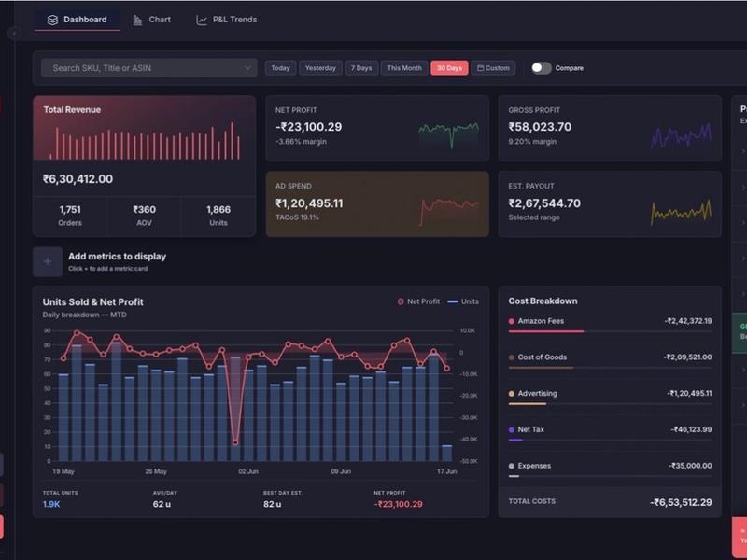Image resolution: width=747 pixels, height=560 pixels.
Task: Click the 02 Jun axis date label
Action: coord(248,471)
